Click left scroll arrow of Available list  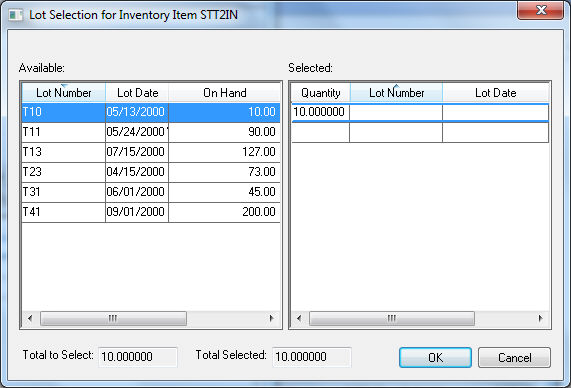coord(30,318)
